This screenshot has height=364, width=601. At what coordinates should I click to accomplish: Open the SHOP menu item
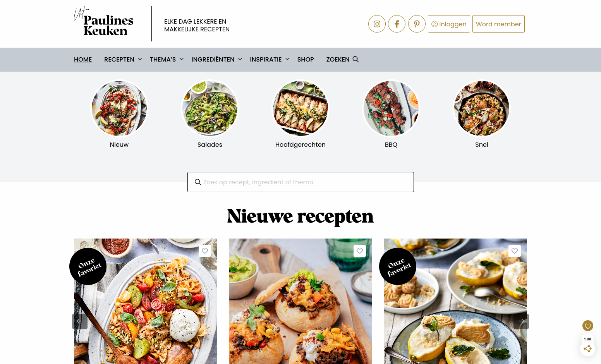pyautogui.click(x=306, y=59)
